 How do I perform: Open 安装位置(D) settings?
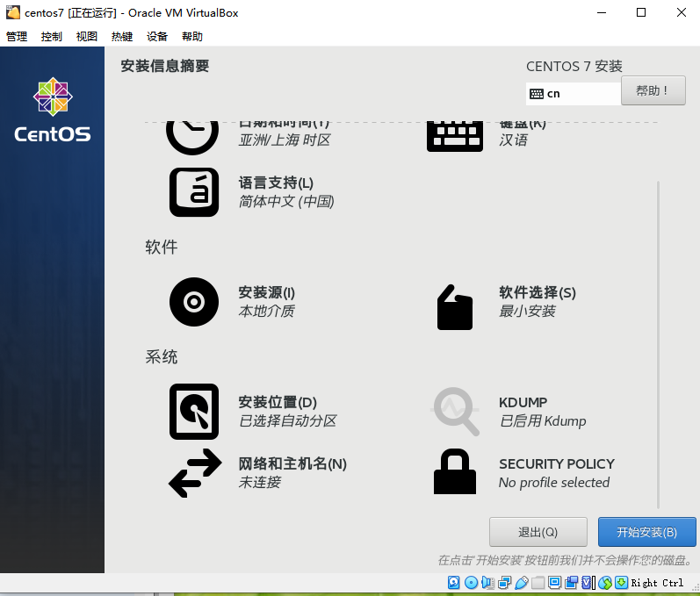[x=278, y=402]
